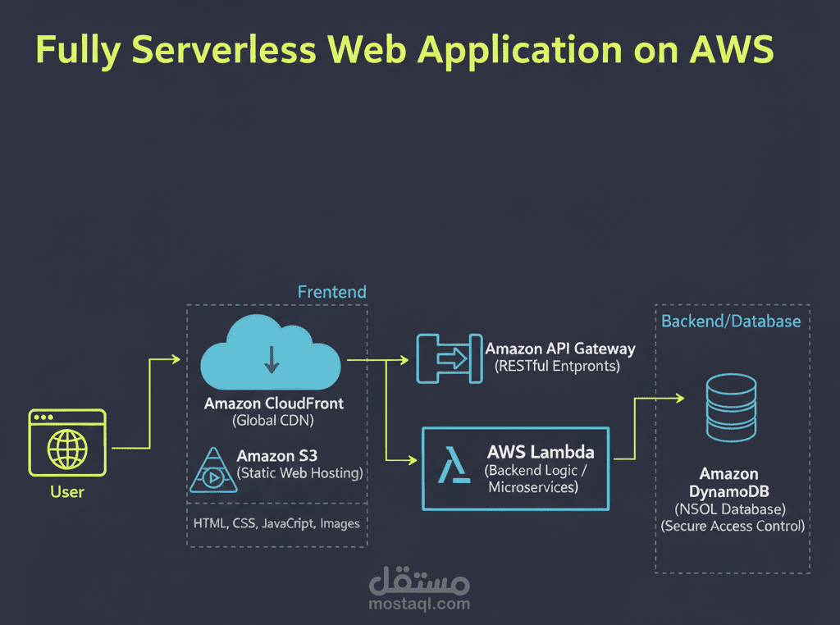Select the Amazon S3 label text
Viewport: 840px width, 625px height.
[277, 456]
